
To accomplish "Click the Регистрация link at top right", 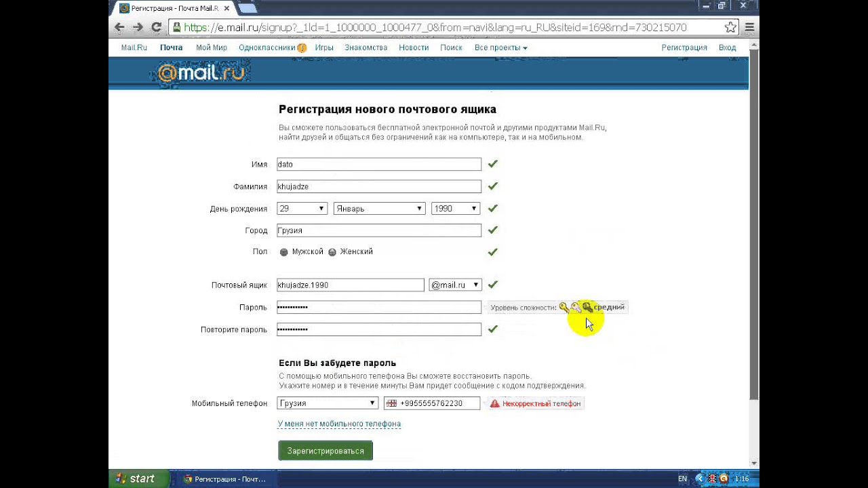I will tap(684, 48).
